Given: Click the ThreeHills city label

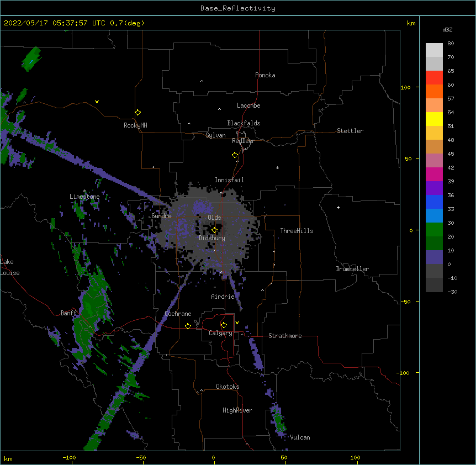Looking at the screenshot, I should pos(297,231).
